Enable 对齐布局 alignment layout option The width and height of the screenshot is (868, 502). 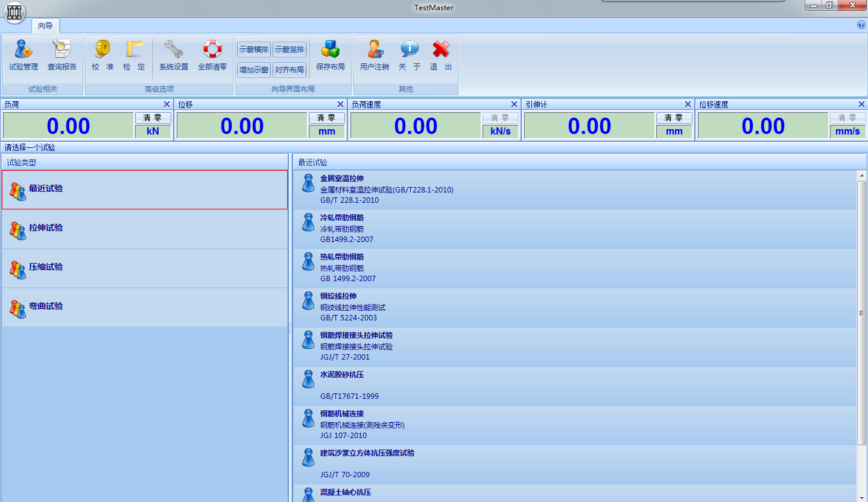tap(290, 69)
